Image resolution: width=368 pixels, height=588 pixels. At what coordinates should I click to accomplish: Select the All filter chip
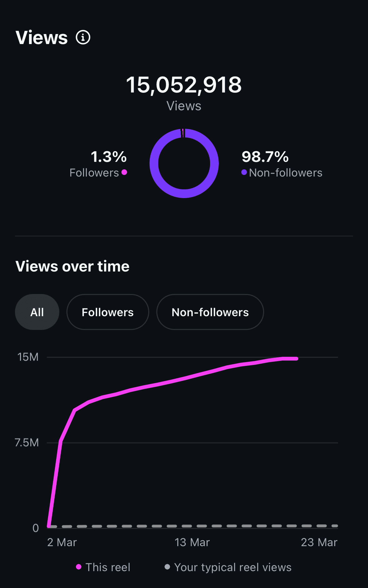[x=37, y=312]
